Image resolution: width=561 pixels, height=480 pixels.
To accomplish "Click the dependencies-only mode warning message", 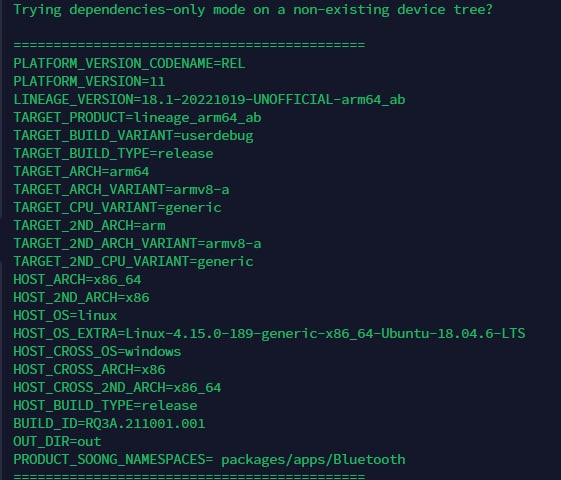I will [253, 9].
